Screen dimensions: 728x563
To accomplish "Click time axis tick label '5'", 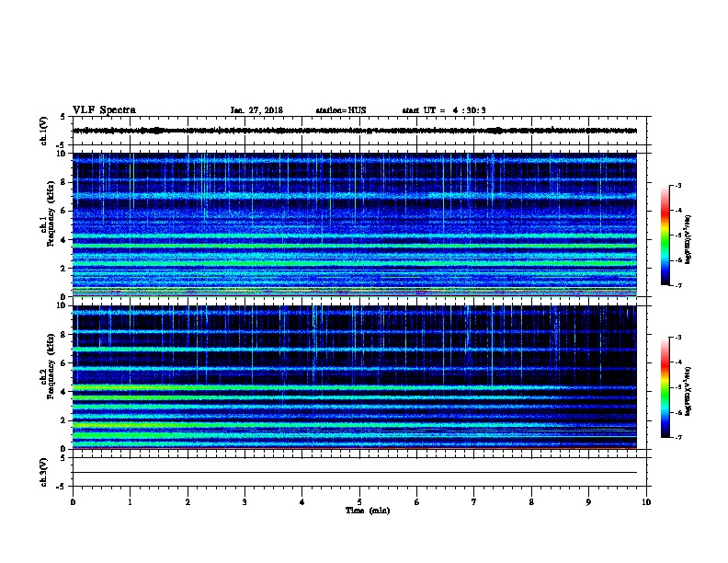I will click(x=359, y=502).
